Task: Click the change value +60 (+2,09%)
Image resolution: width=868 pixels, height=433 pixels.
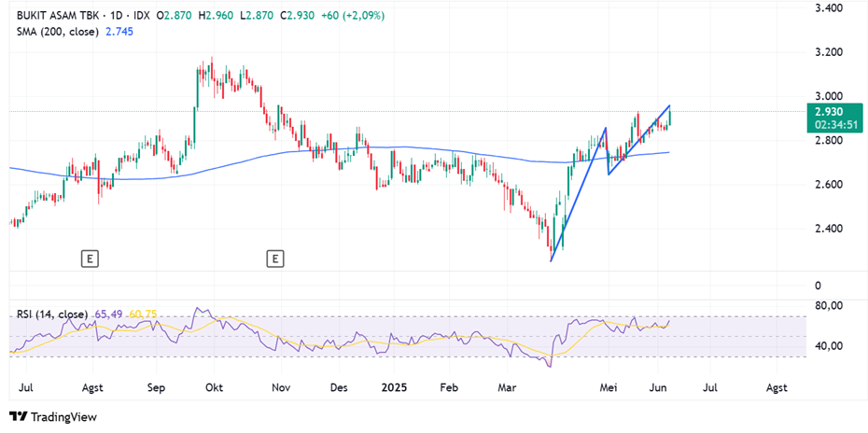Action: (x=352, y=16)
